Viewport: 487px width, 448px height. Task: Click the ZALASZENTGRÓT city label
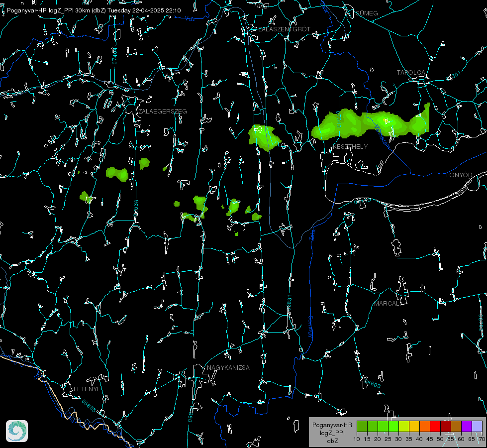284,29
